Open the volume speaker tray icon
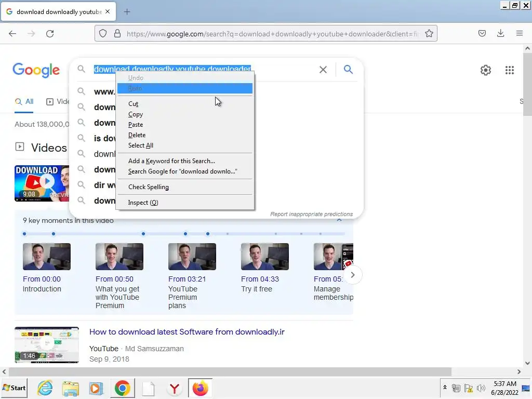Image resolution: width=532 pixels, height=399 pixels. point(481,388)
